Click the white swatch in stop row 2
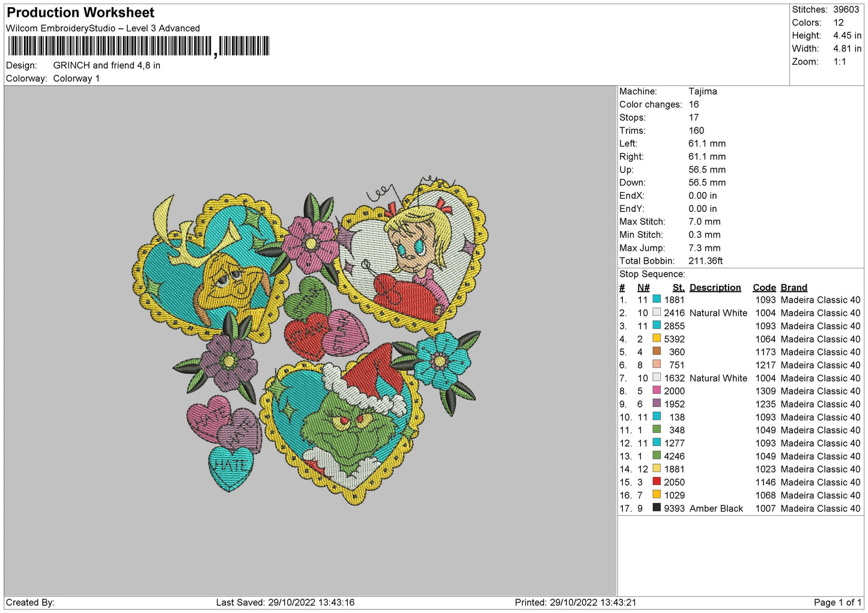The height and width of the screenshot is (613, 868). [x=657, y=312]
